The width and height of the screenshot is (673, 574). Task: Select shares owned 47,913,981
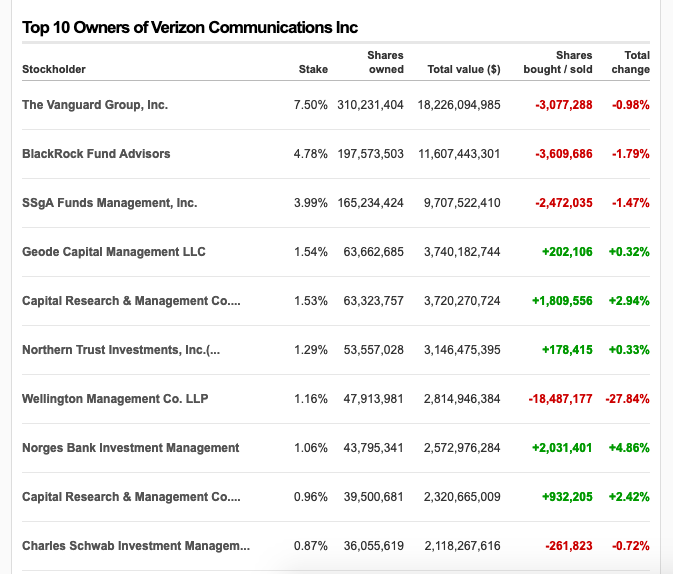coord(373,399)
